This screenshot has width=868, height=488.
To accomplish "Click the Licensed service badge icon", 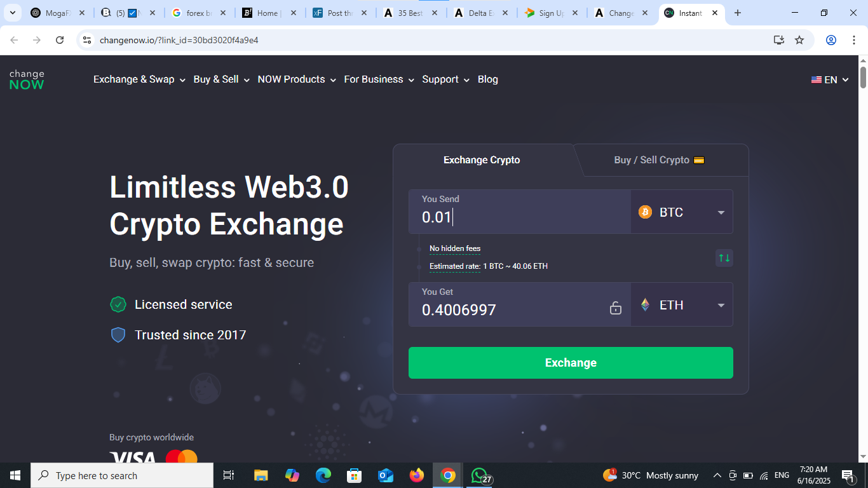I will 118,304.
